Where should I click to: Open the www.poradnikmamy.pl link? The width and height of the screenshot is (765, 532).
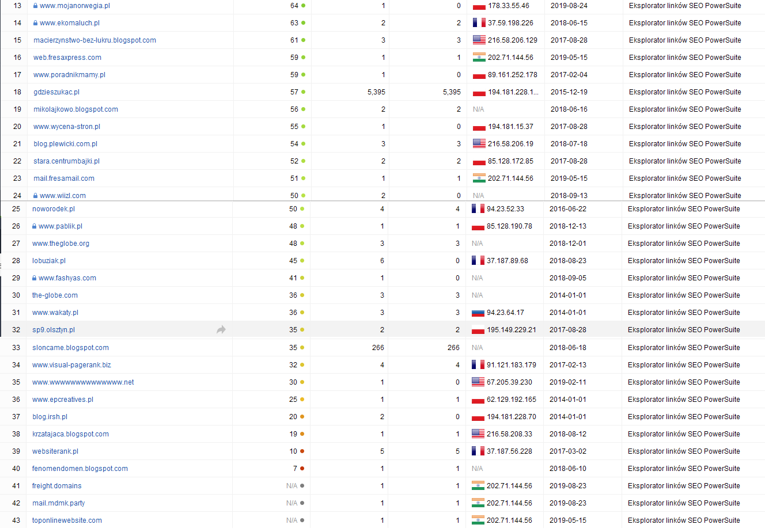70,75
